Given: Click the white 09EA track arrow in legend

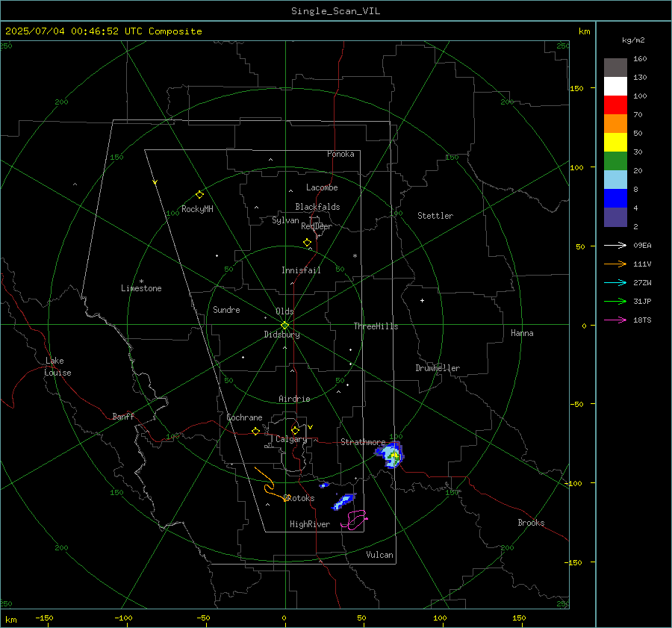Looking at the screenshot, I should (x=615, y=245).
